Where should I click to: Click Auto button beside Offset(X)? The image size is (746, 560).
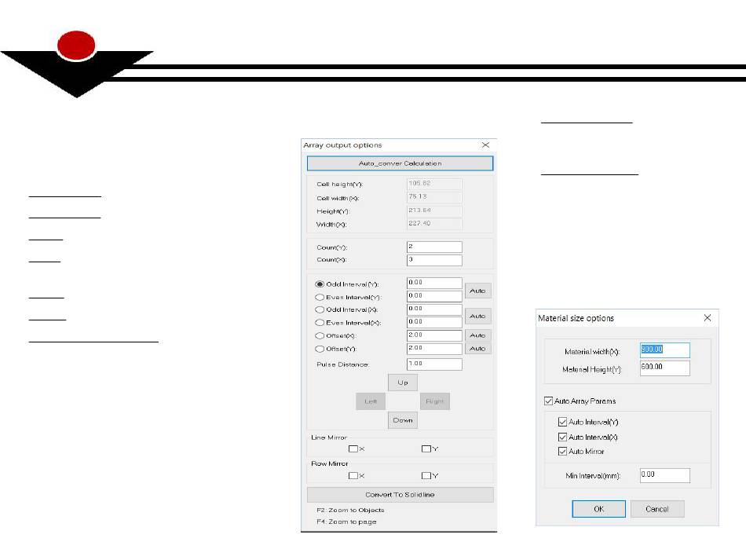click(x=478, y=335)
